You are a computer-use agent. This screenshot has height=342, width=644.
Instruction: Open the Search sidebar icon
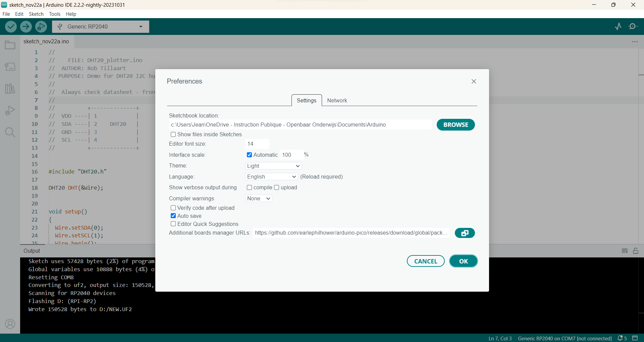click(x=10, y=132)
